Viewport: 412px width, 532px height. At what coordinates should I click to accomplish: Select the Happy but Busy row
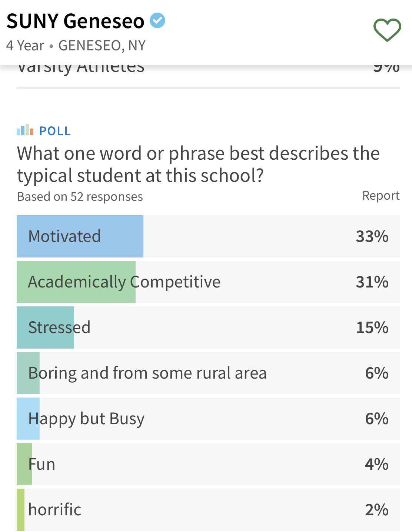[x=208, y=419]
